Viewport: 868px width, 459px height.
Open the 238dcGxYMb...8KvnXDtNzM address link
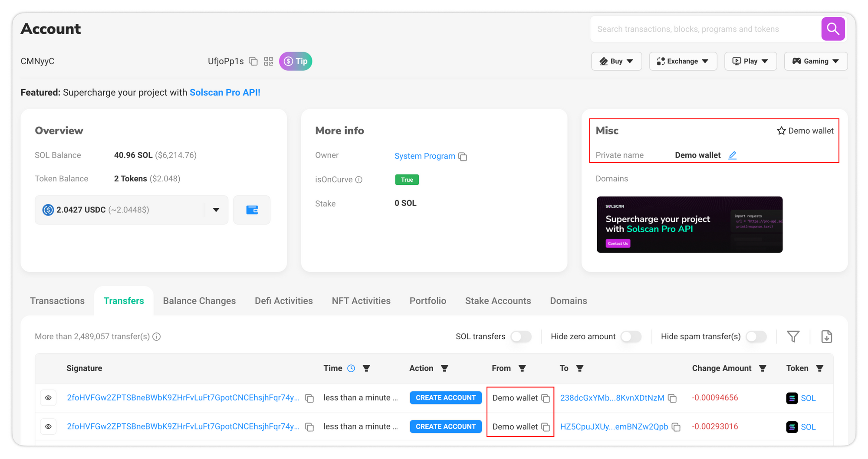click(x=612, y=398)
